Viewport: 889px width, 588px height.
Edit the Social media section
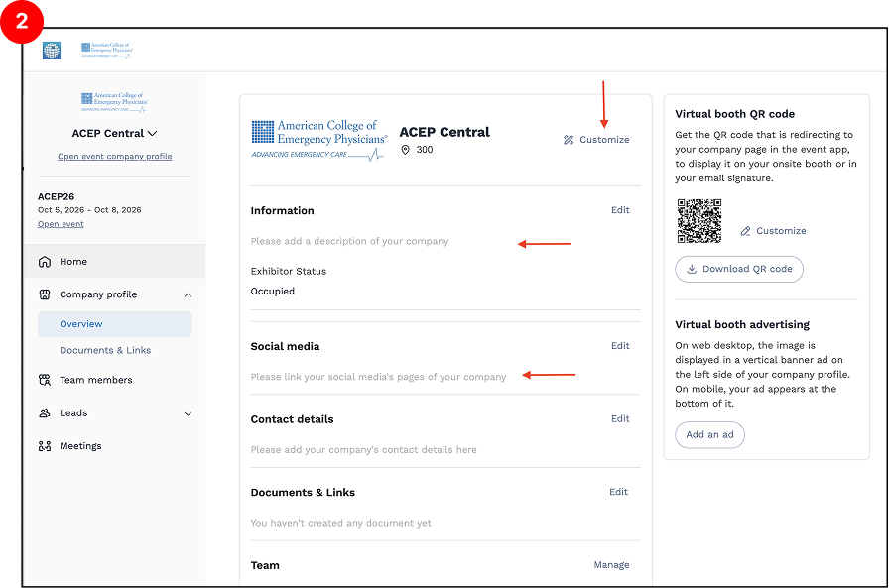pyautogui.click(x=620, y=346)
